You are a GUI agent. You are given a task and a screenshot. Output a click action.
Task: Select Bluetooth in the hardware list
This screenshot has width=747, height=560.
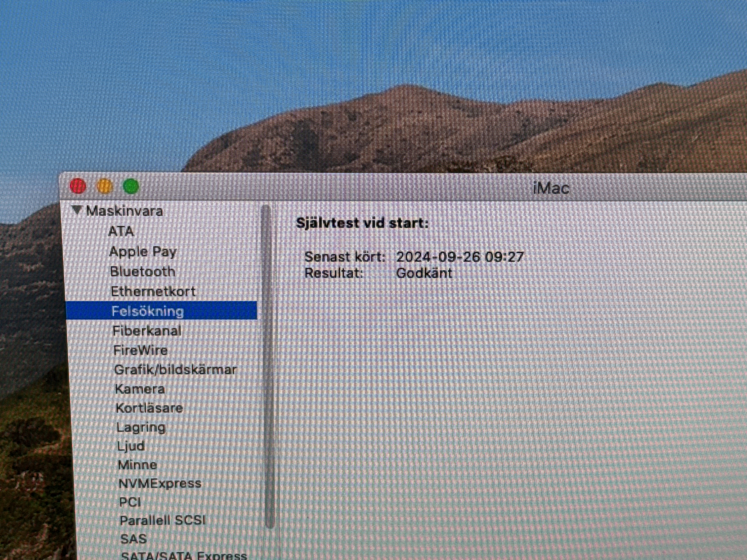point(142,272)
